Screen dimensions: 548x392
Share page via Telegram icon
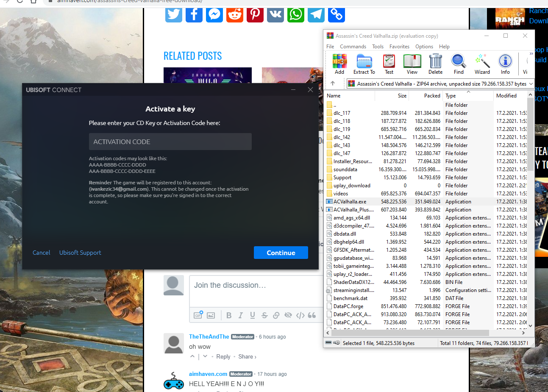tap(316, 14)
